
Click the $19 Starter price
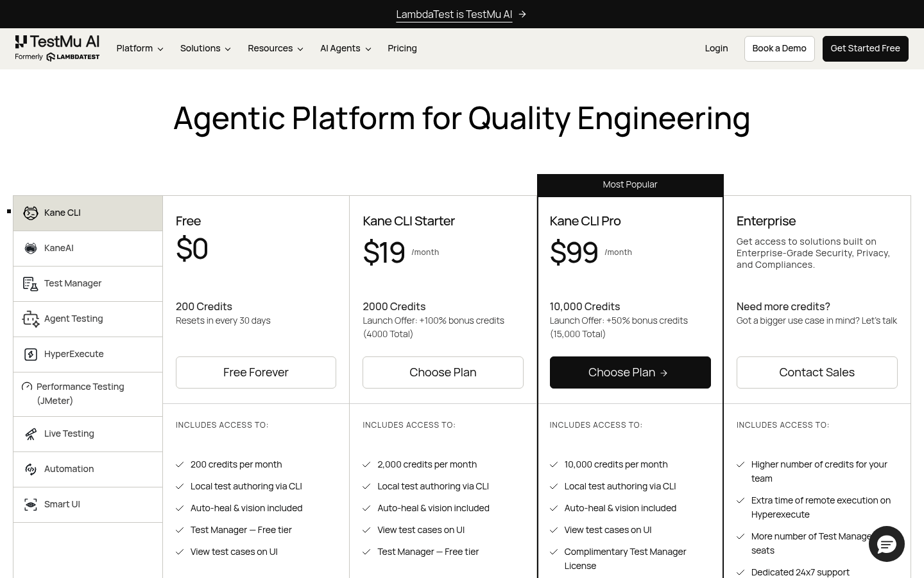click(384, 252)
